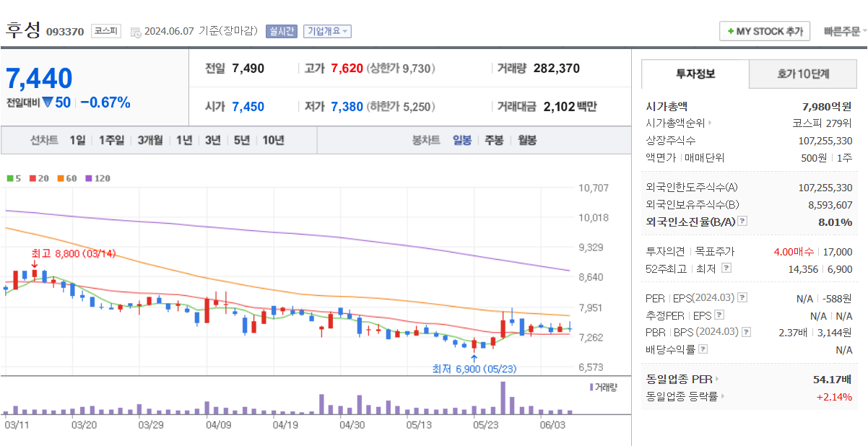
Task: Click the help icon beside 배당수익률
Action: tap(703, 349)
